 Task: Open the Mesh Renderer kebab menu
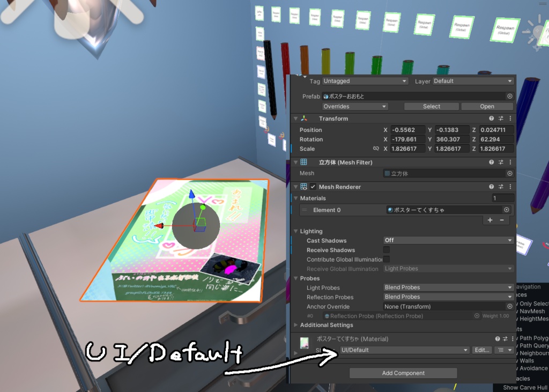[x=510, y=187]
